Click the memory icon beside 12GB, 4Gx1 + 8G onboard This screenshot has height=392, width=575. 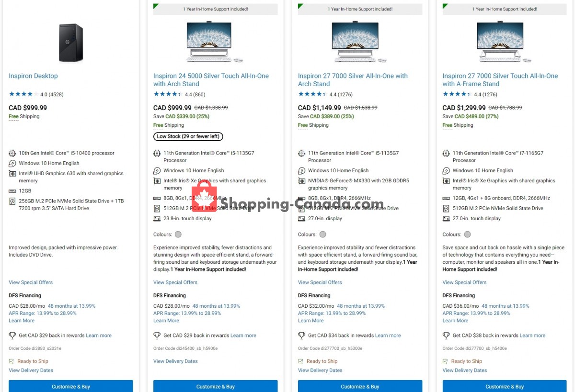pos(446,198)
